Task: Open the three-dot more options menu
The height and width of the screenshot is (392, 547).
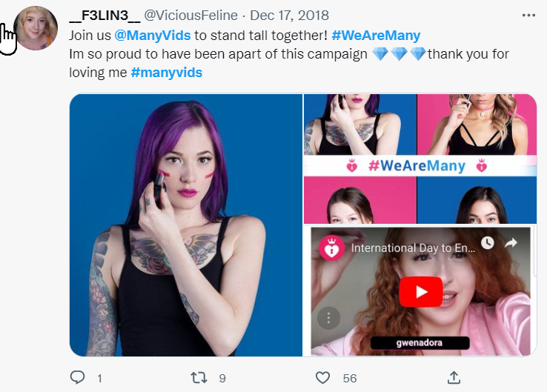Action: (528, 16)
